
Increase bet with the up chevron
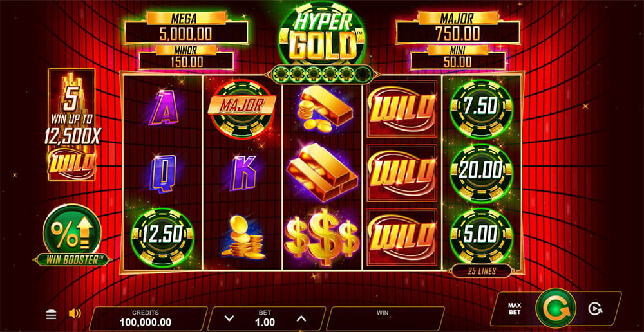[301, 318]
